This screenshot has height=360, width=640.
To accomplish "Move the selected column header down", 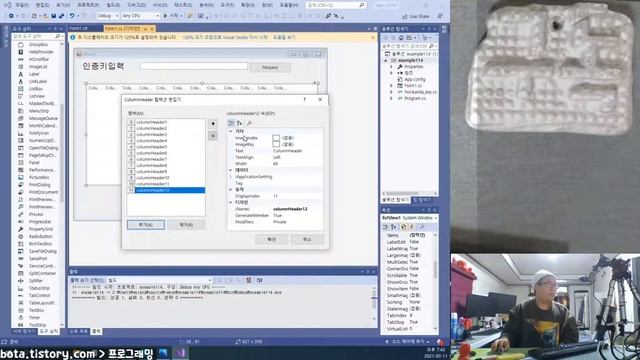I will (213, 136).
